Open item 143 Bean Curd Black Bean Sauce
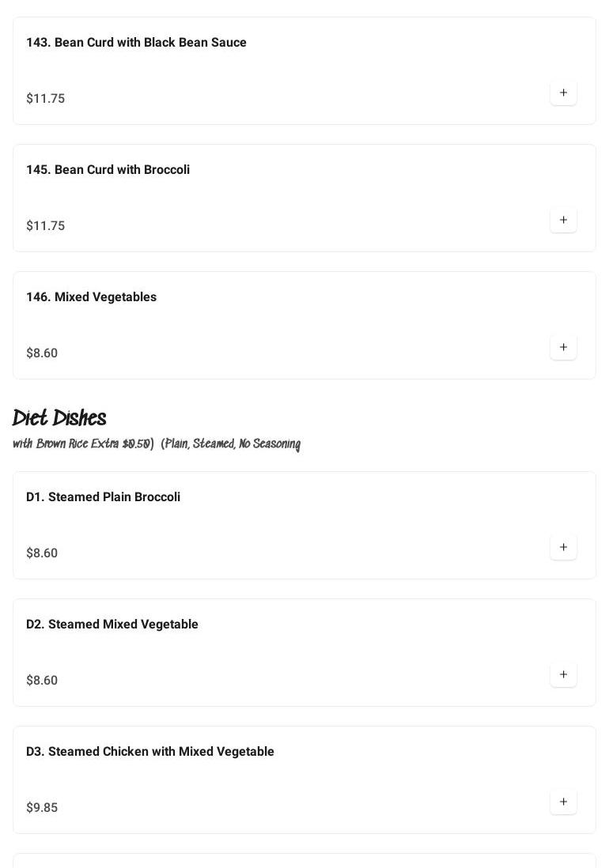 (136, 43)
